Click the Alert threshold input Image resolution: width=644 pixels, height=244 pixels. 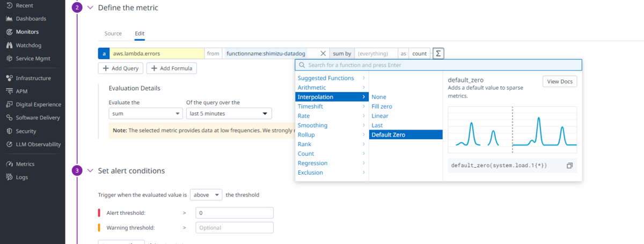pyautogui.click(x=235, y=213)
